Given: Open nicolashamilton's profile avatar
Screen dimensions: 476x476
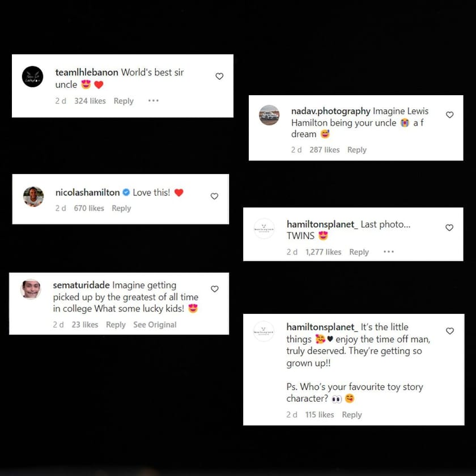Looking at the screenshot, I should pyautogui.click(x=33, y=197).
